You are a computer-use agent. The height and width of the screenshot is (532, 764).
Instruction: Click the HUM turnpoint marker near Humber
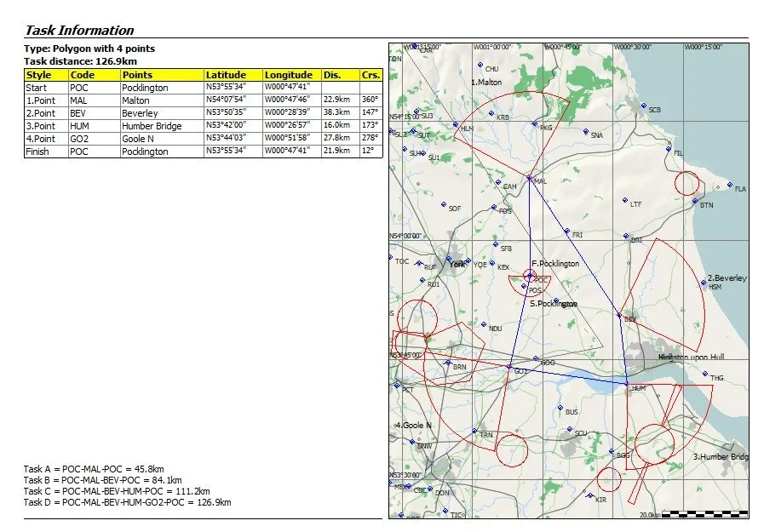point(627,384)
